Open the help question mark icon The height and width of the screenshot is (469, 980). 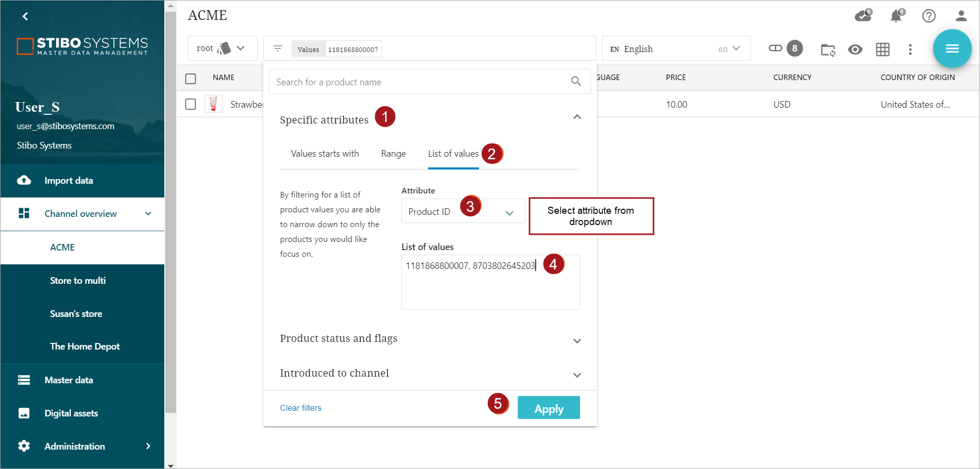(x=928, y=16)
